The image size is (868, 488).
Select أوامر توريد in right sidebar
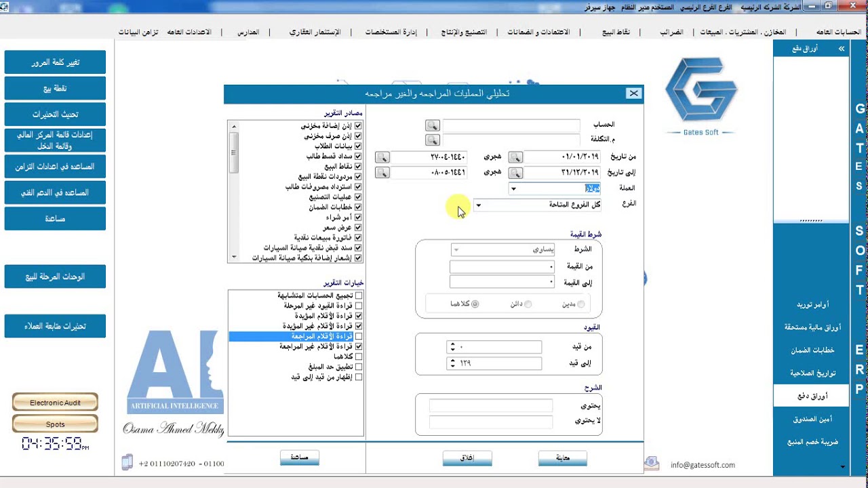coord(811,305)
